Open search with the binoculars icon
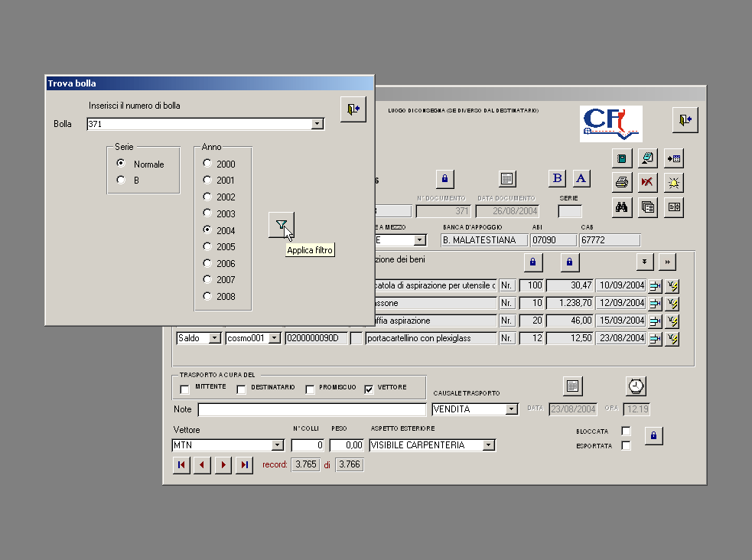This screenshot has width=752, height=560. click(622, 207)
